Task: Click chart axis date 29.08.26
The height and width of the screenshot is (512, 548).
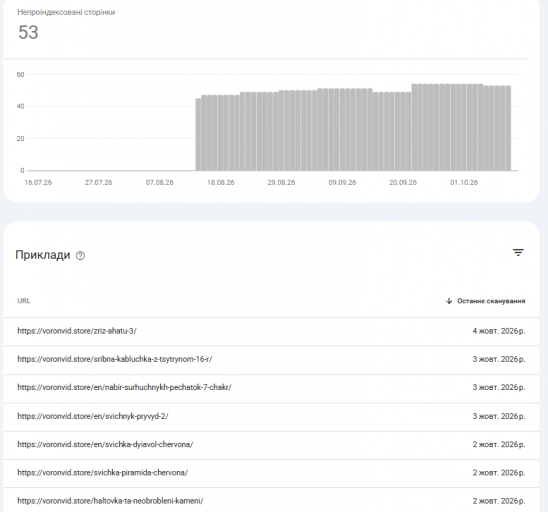Action: click(x=281, y=182)
